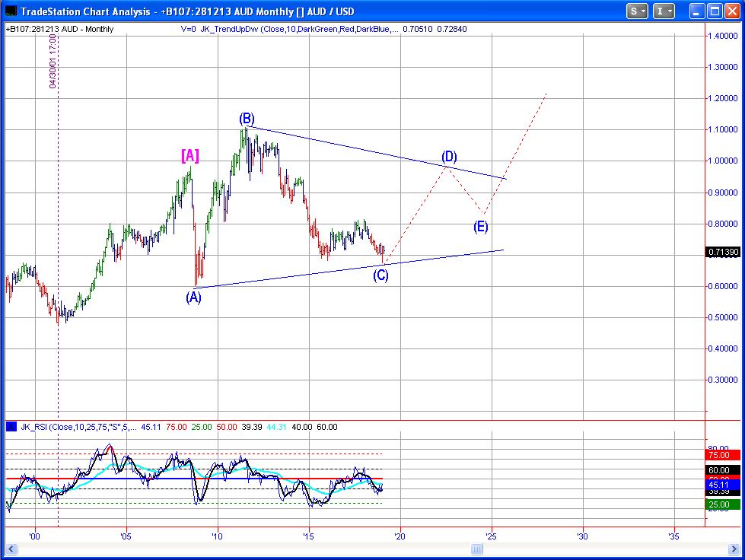This screenshot has height=560, width=745.
Task: Click the '20 date axis label
Action: pyautogui.click(x=400, y=536)
